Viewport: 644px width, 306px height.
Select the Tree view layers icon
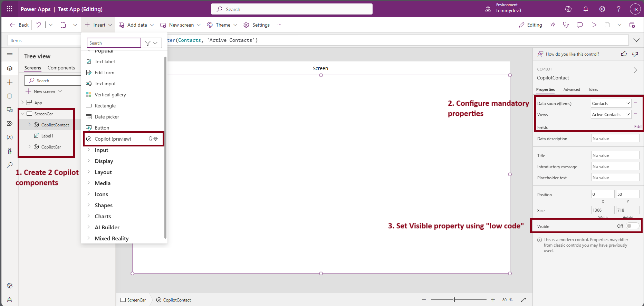click(10, 68)
